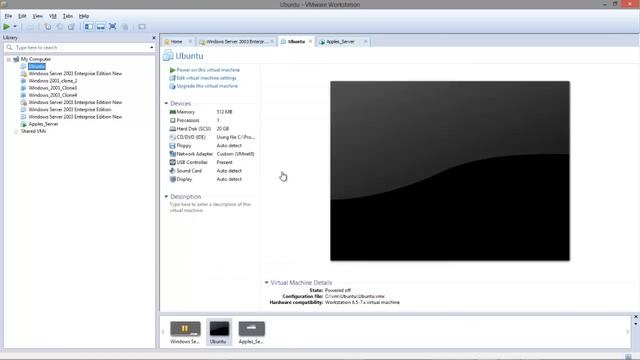640x360 pixels.
Task: Select the Apples_Se... thumbnail in bottom bar
Action: [251, 332]
